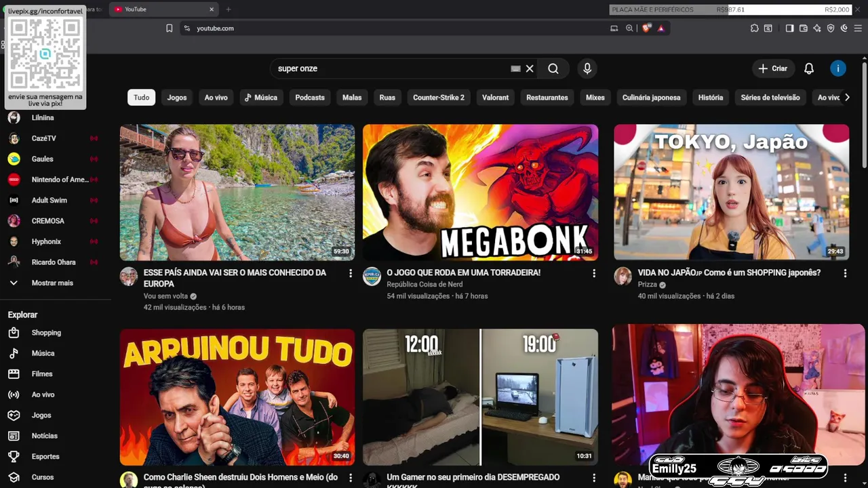Viewport: 868px width, 488px height.
Task: Click the search magnifier button
Action: (553, 68)
